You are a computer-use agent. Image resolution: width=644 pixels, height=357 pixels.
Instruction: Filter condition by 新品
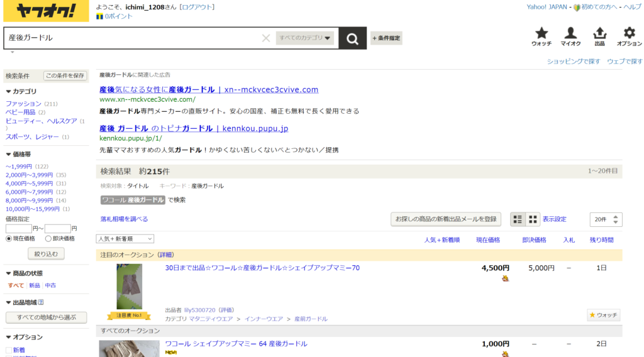click(35, 285)
